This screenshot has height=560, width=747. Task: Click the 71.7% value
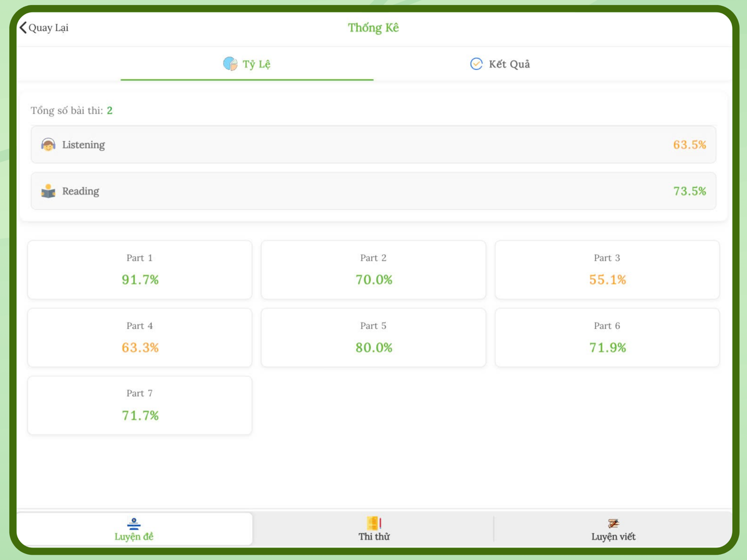click(x=140, y=415)
